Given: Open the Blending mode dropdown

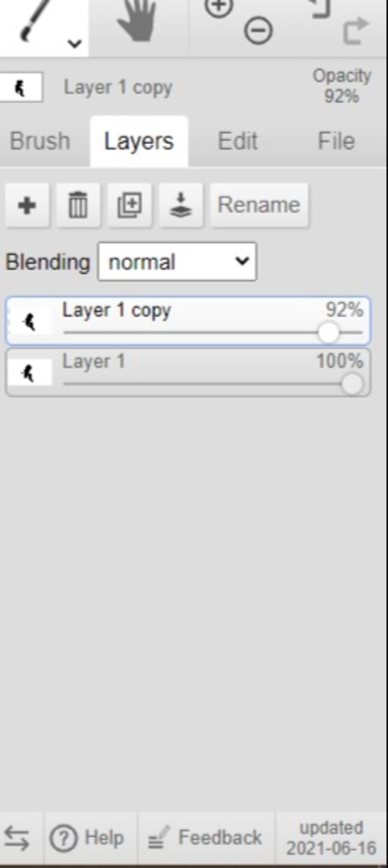Looking at the screenshot, I should point(177,262).
